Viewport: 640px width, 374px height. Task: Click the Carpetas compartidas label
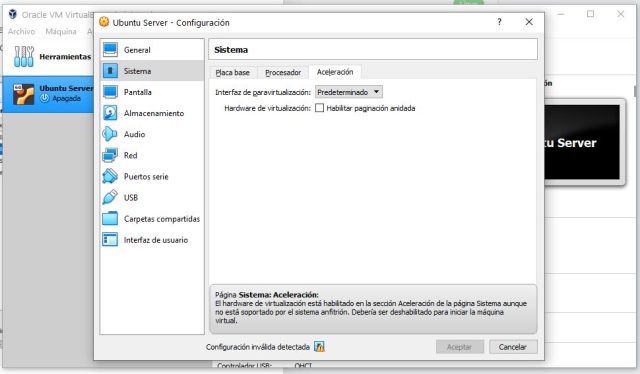[162, 219]
